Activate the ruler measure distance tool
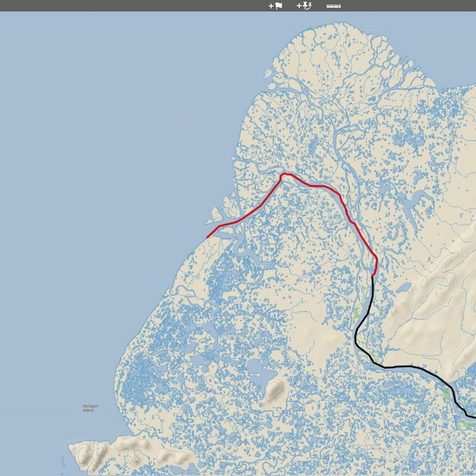The height and width of the screenshot is (476, 476). click(333, 6)
